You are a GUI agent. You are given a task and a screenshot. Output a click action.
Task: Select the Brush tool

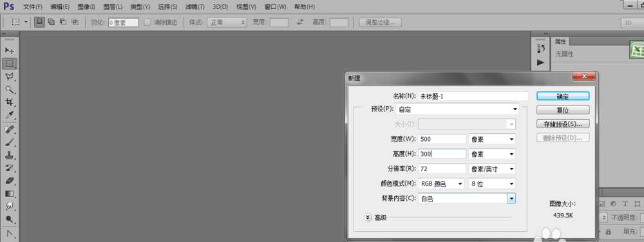pos(10,142)
